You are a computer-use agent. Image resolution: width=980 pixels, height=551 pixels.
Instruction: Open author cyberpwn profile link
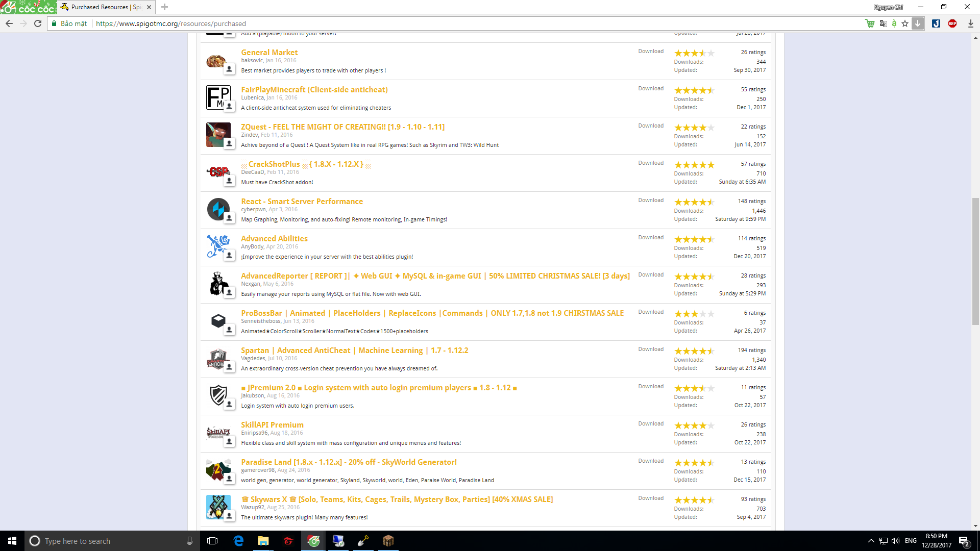tap(253, 209)
